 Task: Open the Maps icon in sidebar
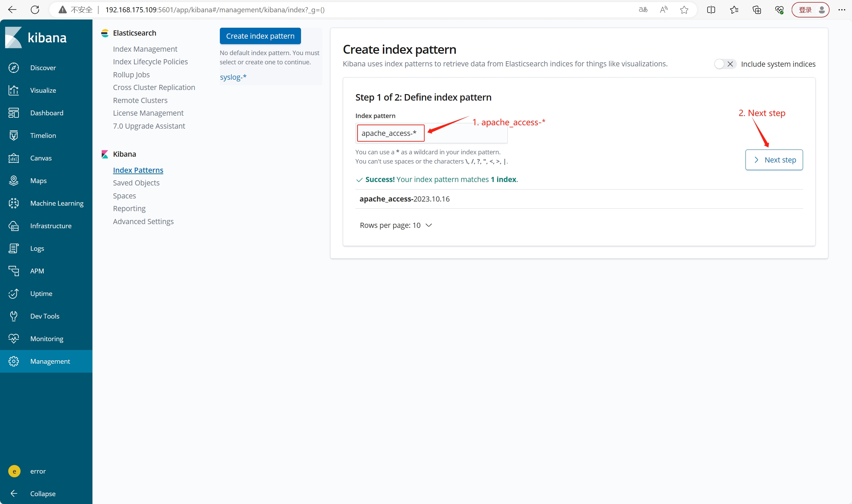[x=14, y=181]
